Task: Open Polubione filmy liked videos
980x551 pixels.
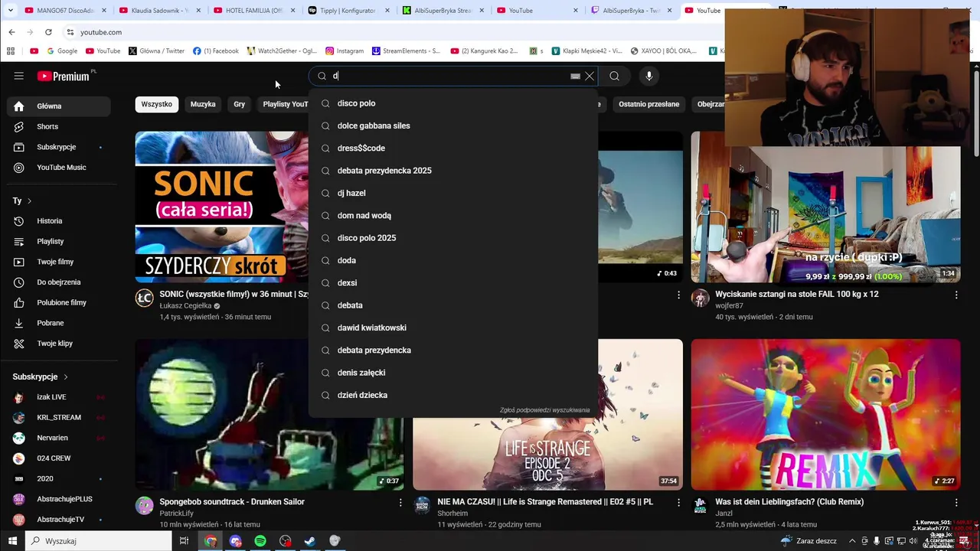Action: coord(59,302)
